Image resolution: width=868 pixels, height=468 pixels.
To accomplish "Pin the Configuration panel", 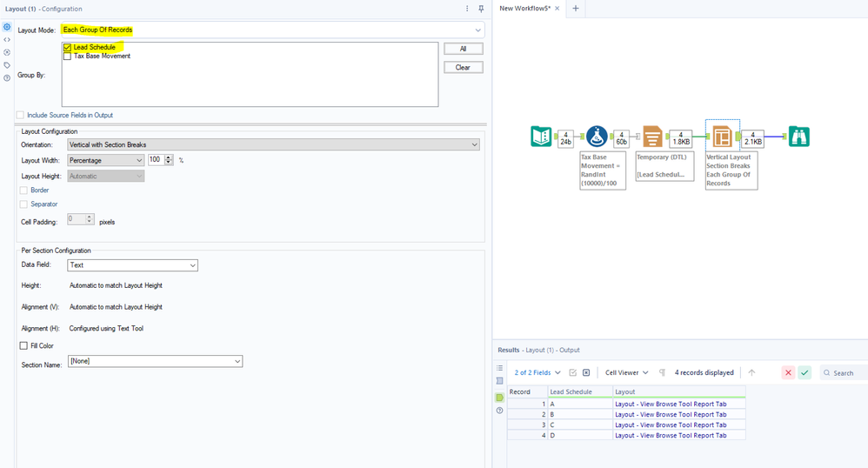I will (481, 9).
